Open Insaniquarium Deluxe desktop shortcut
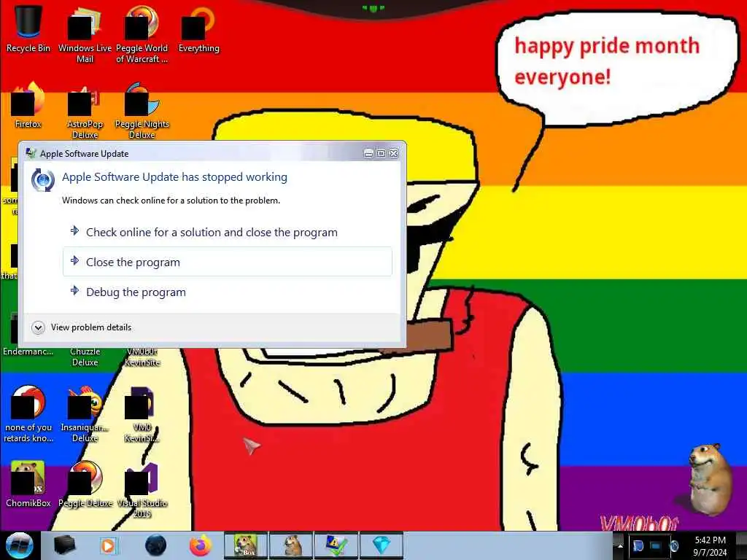The image size is (747, 560). [85, 413]
